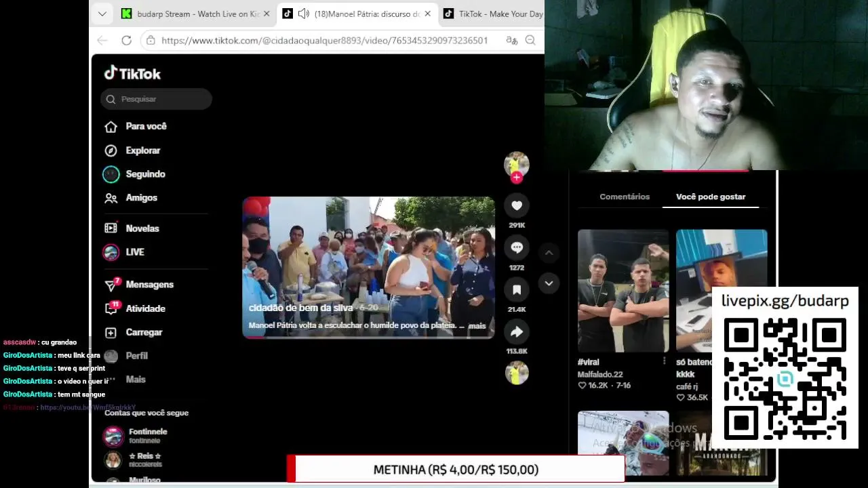Open the Malfalado.22 author name
The height and width of the screenshot is (488, 868).
pos(600,374)
